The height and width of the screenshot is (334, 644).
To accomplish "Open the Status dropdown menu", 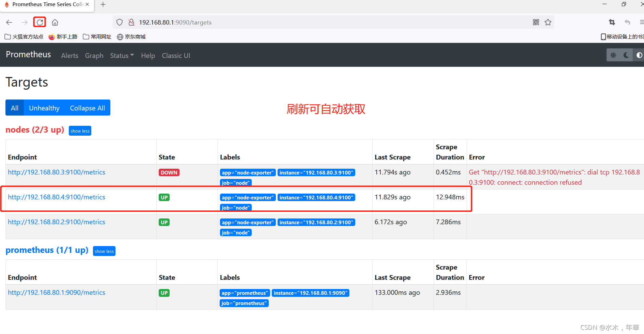I will click(122, 56).
